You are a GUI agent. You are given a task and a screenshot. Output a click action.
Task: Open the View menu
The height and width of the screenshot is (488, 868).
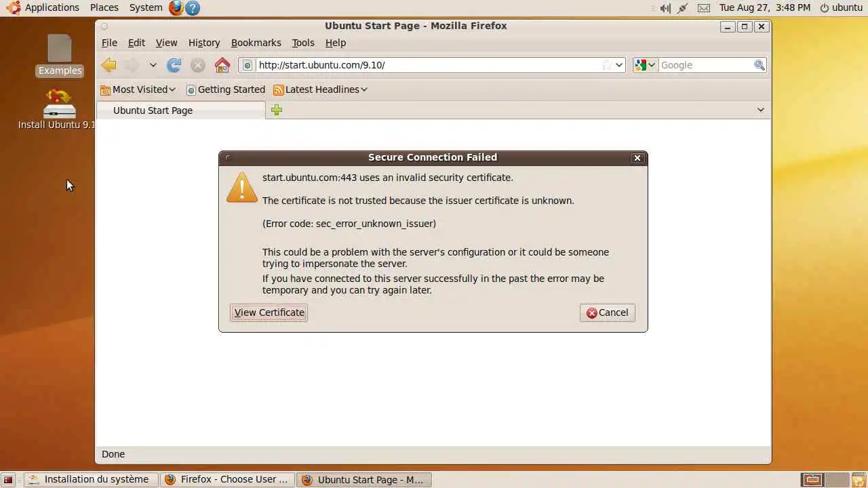click(166, 43)
